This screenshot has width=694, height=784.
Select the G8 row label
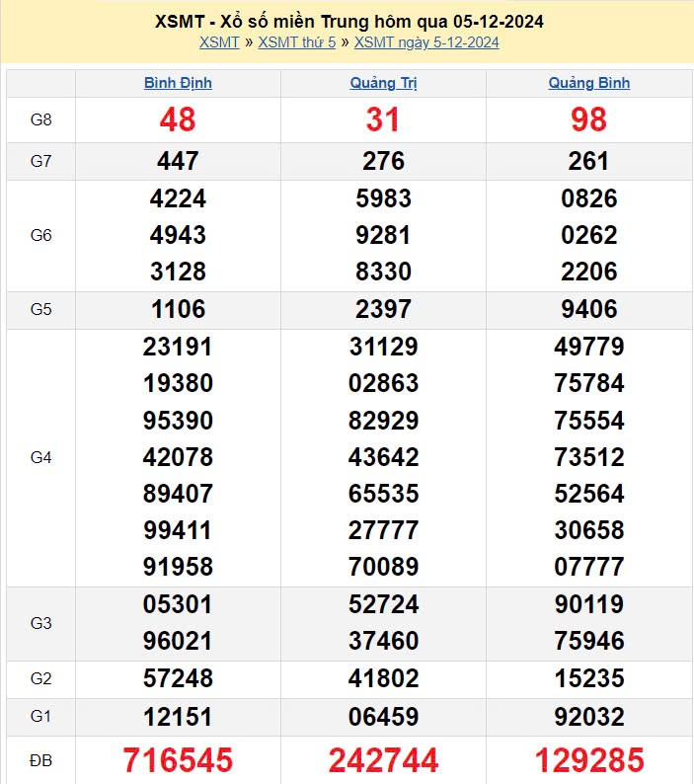click(x=40, y=119)
